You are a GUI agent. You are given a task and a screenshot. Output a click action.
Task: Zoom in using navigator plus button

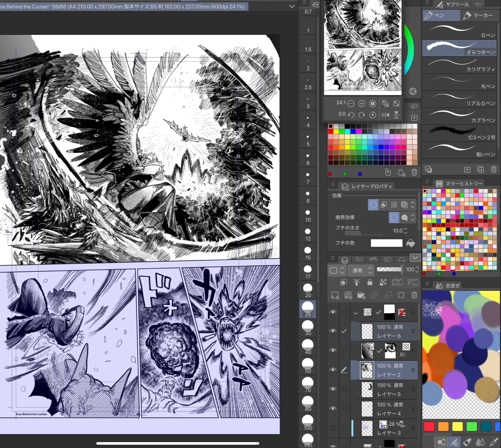[362, 103]
